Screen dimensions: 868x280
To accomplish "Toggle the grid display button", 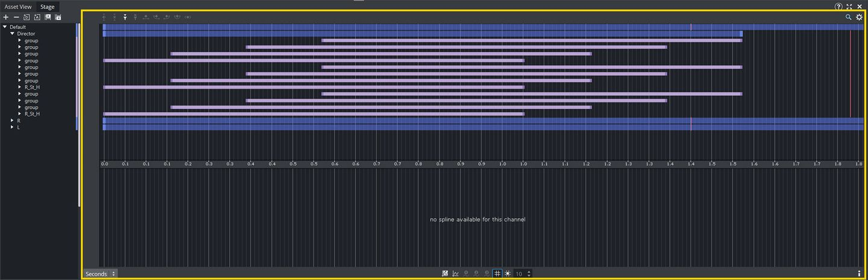I will pyautogui.click(x=497, y=273).
